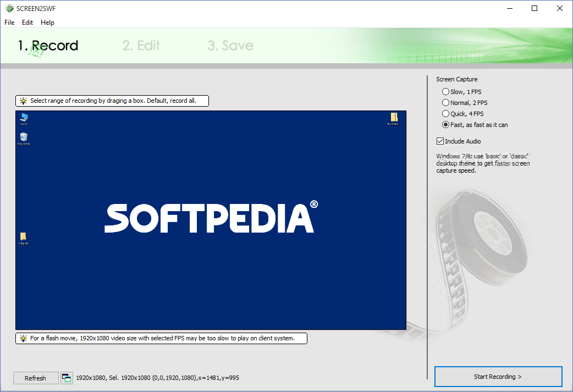Select Normal, 2 FPS capture speed
Image resolution: width=573 pixels, height=392 pixels.
tap(465, 103)
